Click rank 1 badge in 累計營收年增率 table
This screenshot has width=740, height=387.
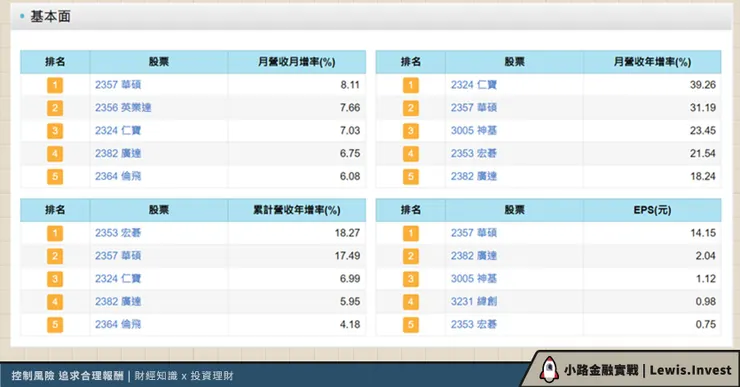(x=55, y=233)
